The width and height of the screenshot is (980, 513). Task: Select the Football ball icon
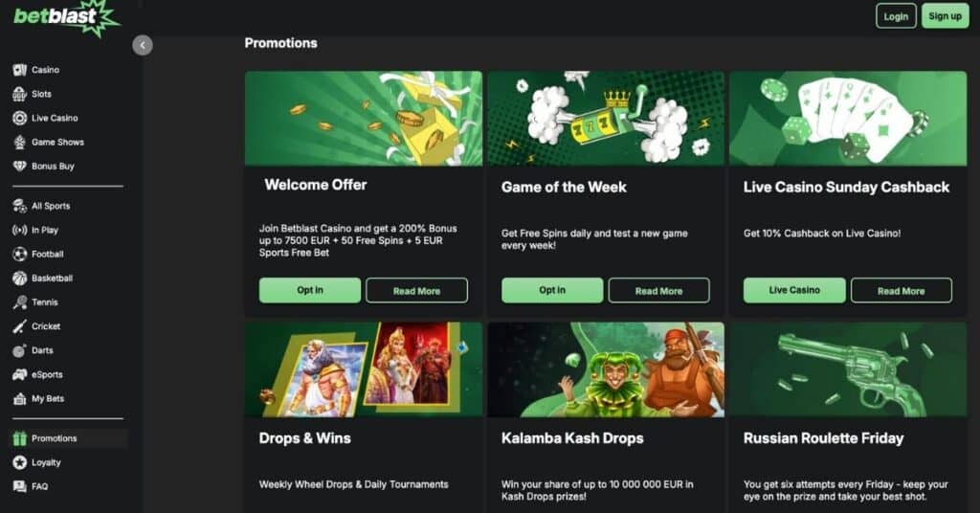(20, 255)
